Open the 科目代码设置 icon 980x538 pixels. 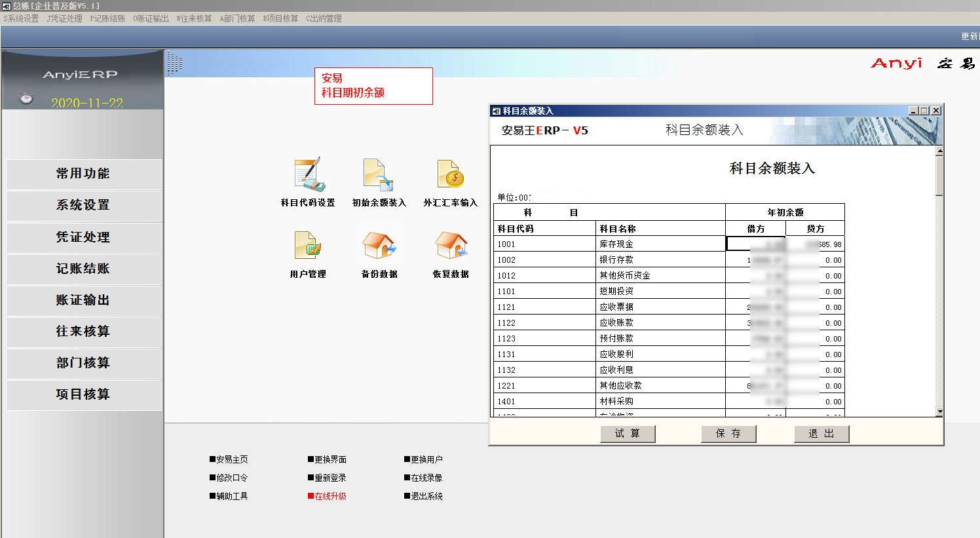308,175
